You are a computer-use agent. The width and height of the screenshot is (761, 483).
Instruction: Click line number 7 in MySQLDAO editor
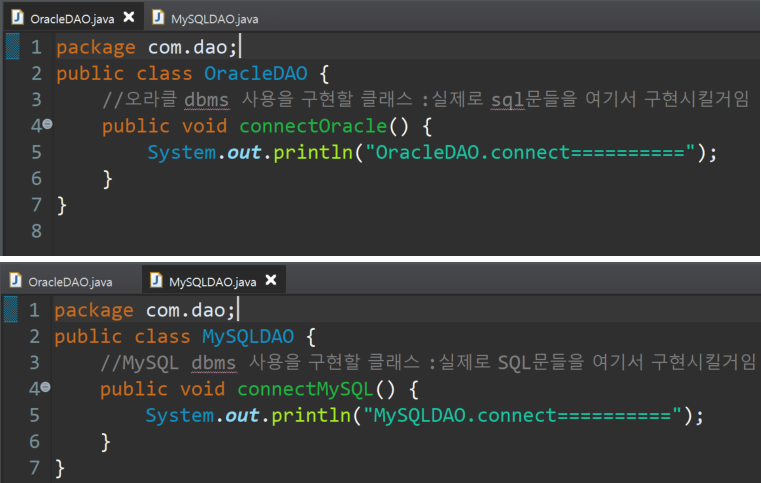34,468
